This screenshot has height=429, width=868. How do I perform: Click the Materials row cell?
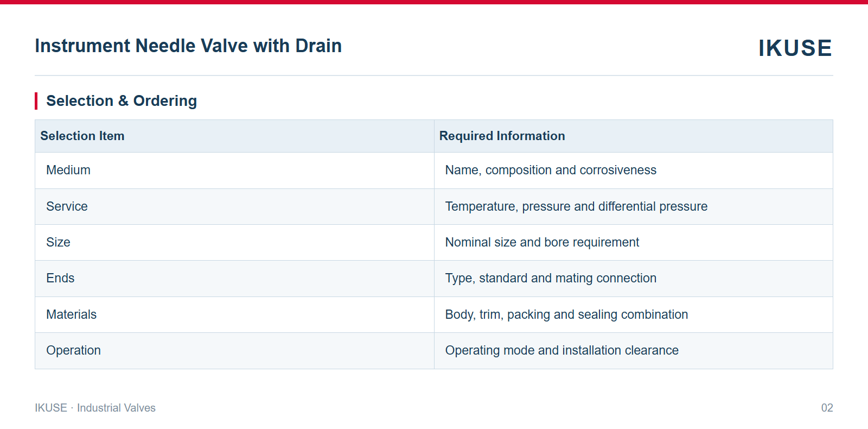234,314
